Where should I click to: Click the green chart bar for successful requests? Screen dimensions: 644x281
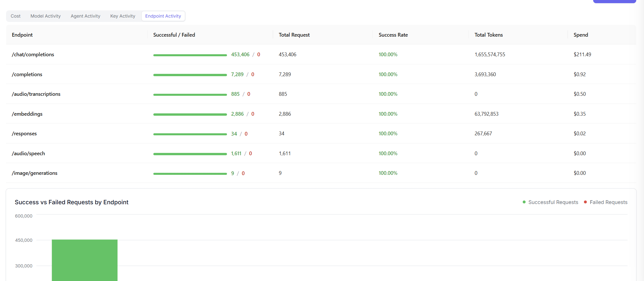tap(85, 260)
